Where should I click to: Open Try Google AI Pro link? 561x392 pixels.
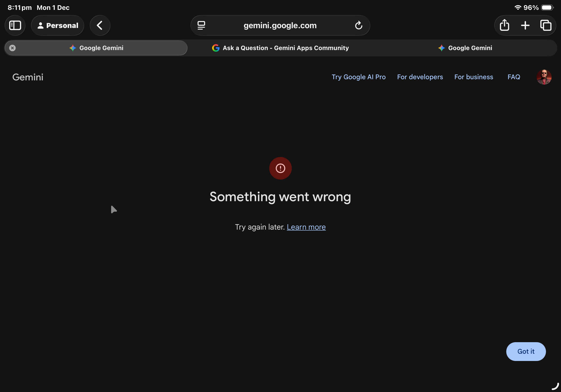click(x=358, y=77)
